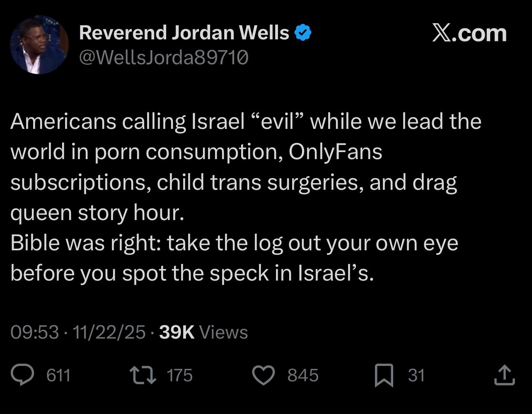The width and height of the screenshot is (532, 414).
Task: Click the 845 likes count
Action: [303, 375]
